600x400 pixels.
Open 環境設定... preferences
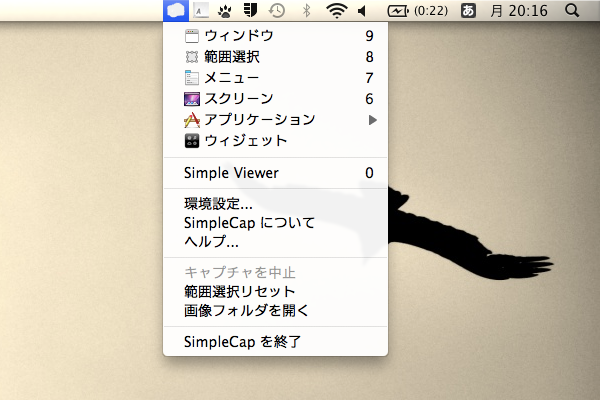click(276, 204)
